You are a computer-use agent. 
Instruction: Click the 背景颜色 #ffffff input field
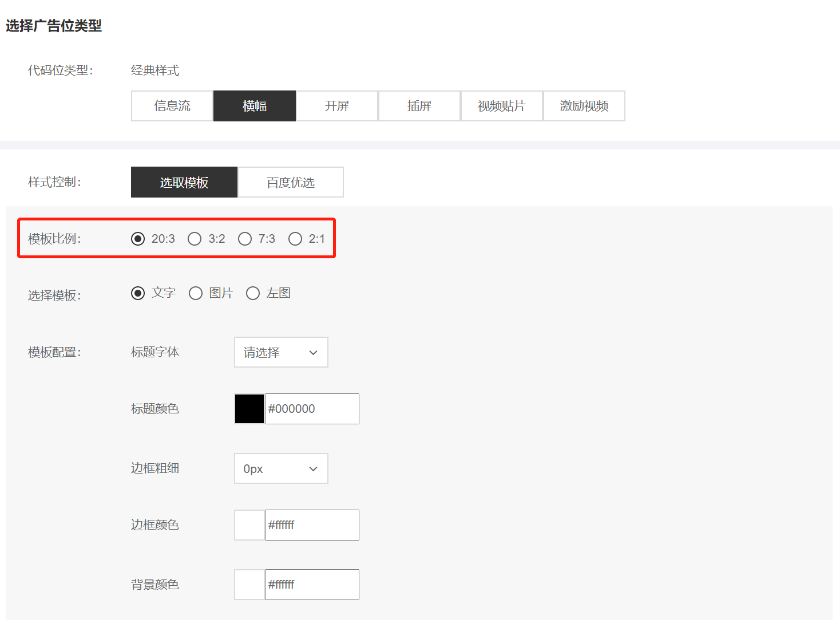[312, 585]
